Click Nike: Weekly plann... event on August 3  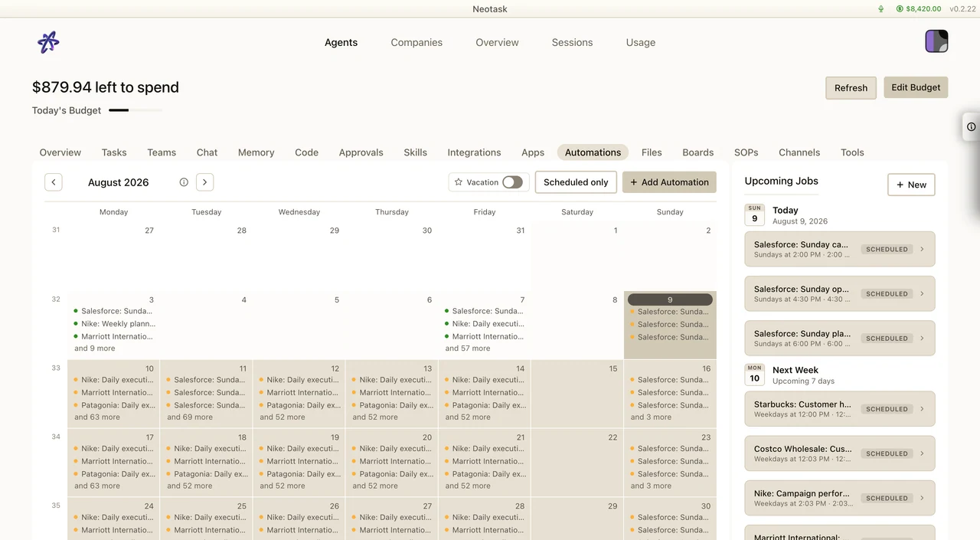click(x=113, y=324)
